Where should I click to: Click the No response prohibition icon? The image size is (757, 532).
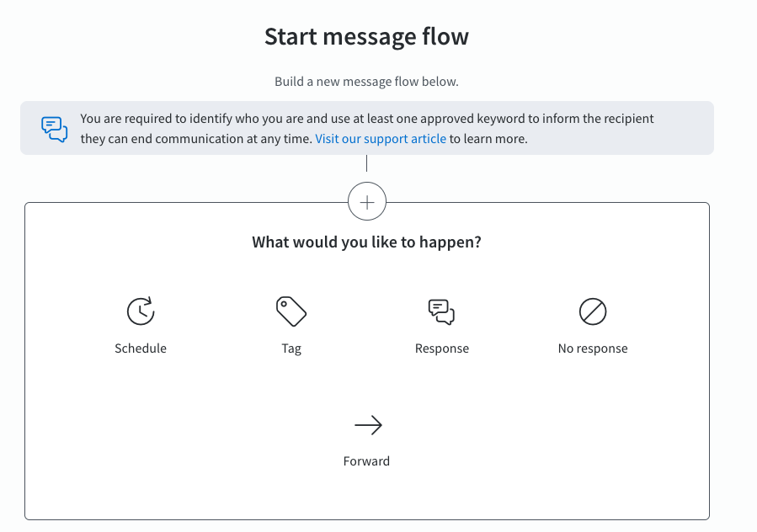[592, 311]
